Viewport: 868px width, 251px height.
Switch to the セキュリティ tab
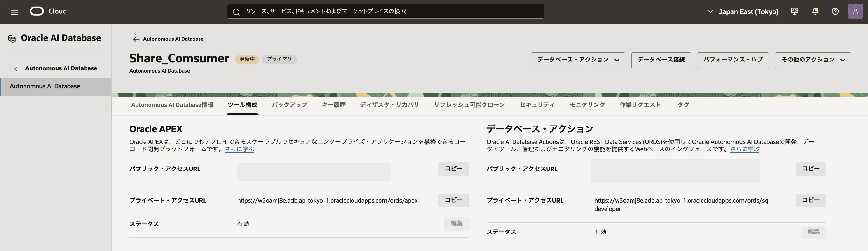pos(537,105)
